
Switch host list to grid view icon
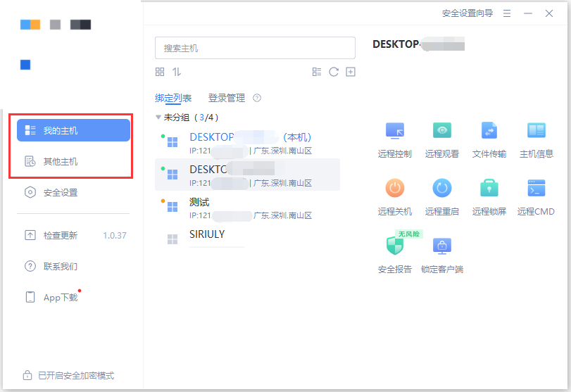pos(160,72)
